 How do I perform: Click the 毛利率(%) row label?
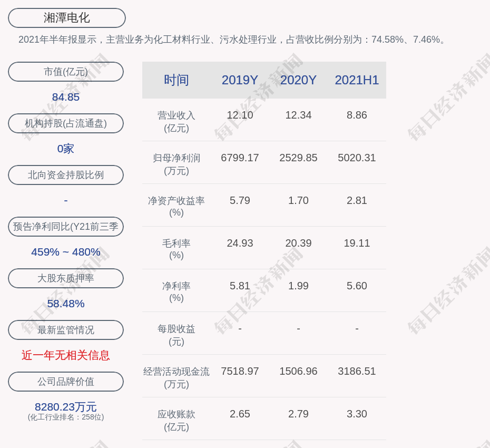pyautogui.click(x=177, y=249)
